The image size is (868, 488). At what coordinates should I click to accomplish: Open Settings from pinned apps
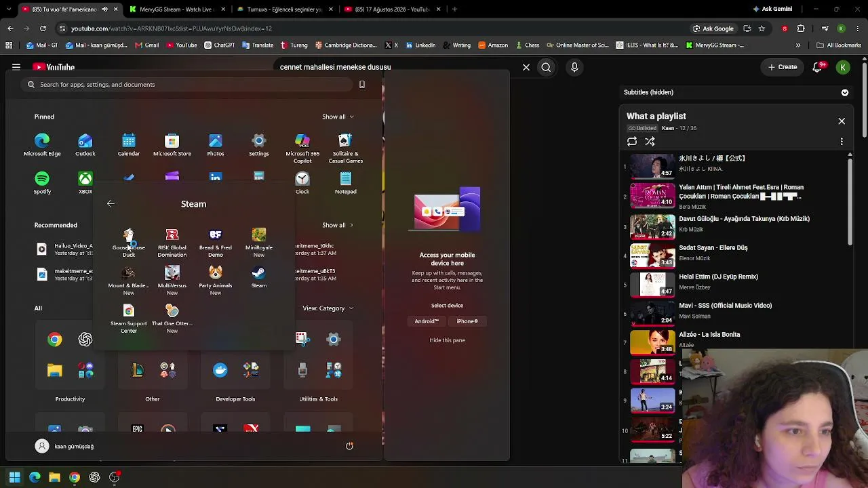pyautogui.click(x=258, y=145)
